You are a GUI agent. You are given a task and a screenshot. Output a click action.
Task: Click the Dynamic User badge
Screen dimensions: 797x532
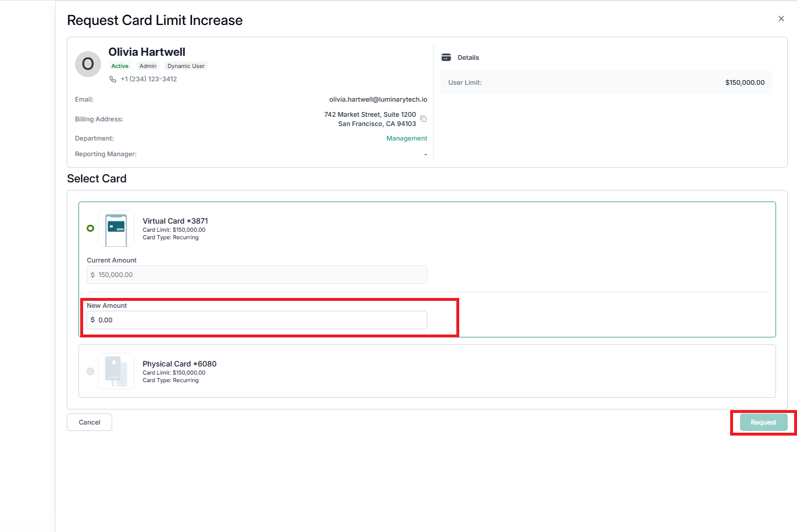(x=186, y=66)
